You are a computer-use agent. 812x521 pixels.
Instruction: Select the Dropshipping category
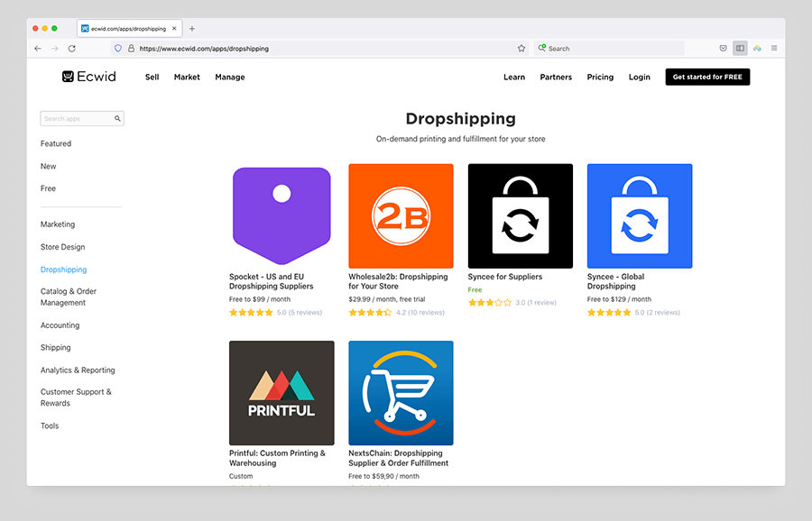64,270
